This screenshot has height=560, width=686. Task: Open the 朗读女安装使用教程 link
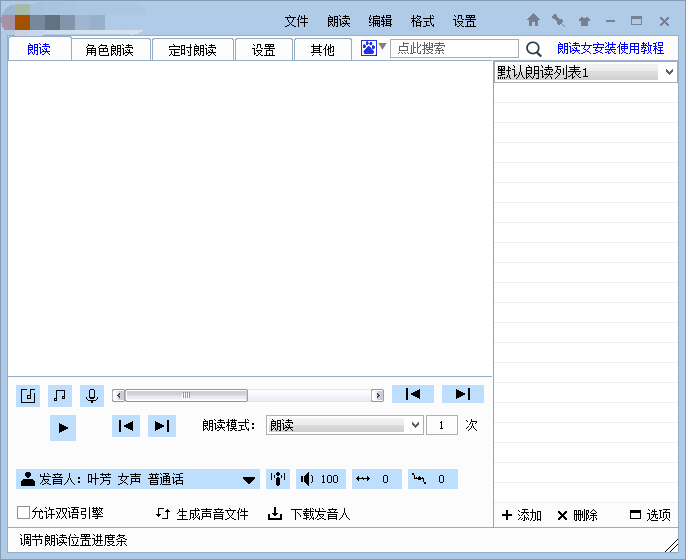[610, 48]
